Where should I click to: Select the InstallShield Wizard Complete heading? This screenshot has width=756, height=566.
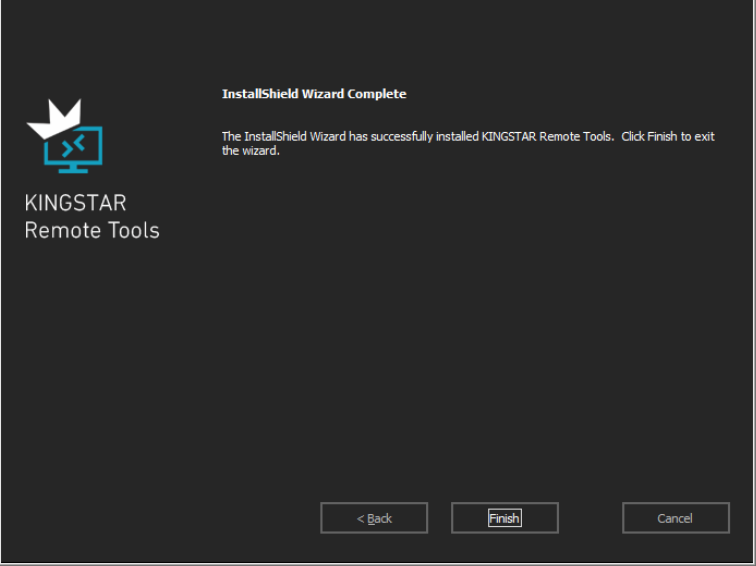tap(314, 94)
